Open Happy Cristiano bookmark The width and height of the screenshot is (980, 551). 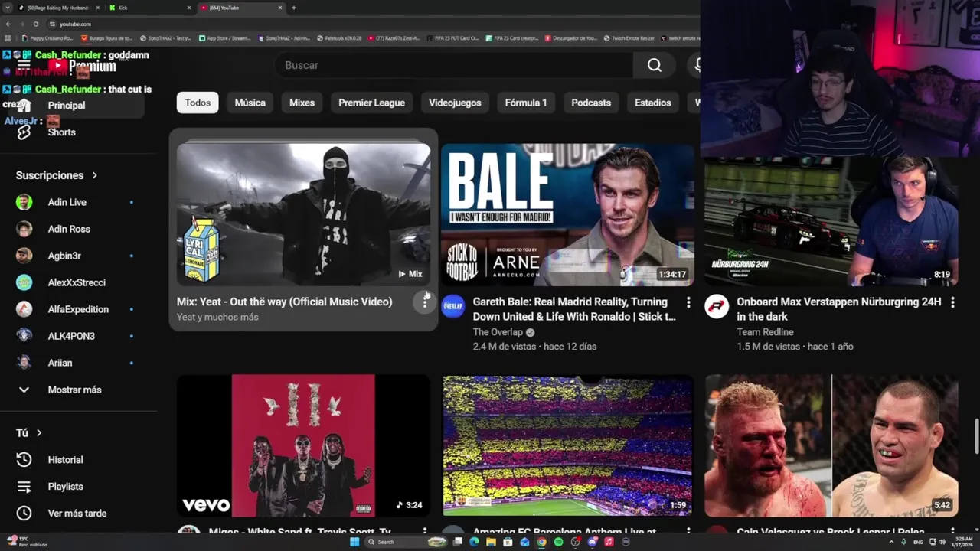click(47, 37)
